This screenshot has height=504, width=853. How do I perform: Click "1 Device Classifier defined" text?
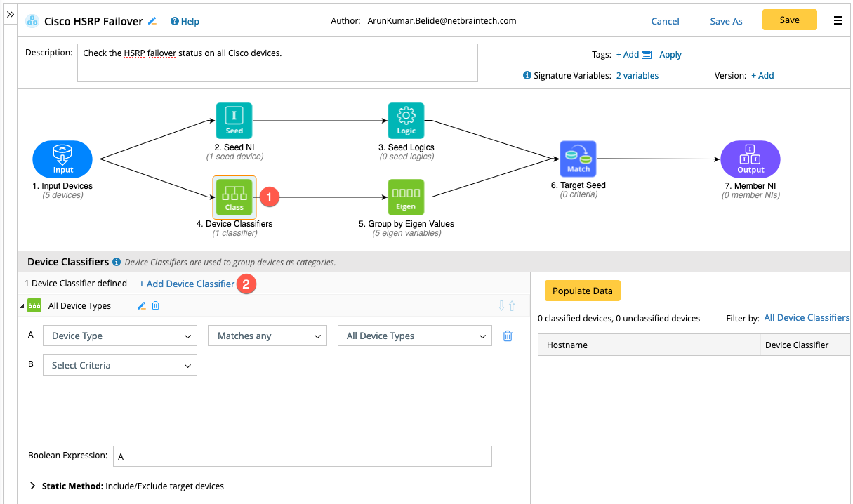click(76, 284)
